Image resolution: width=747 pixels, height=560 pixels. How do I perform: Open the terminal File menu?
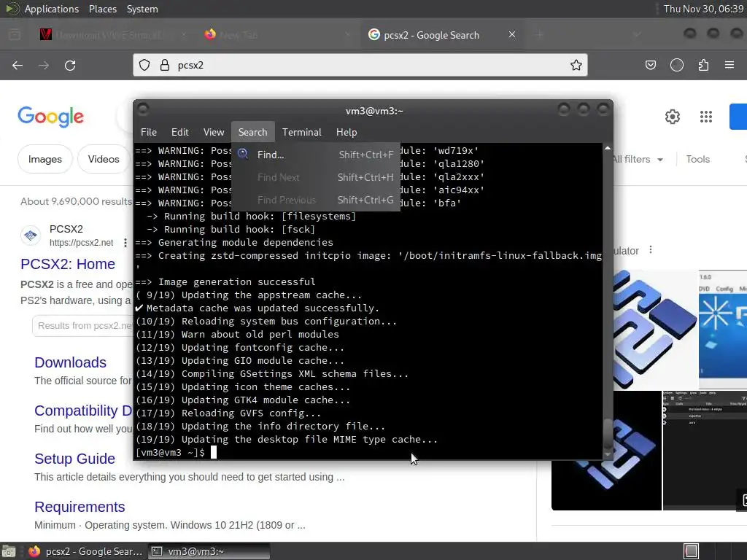pos(149,133)
